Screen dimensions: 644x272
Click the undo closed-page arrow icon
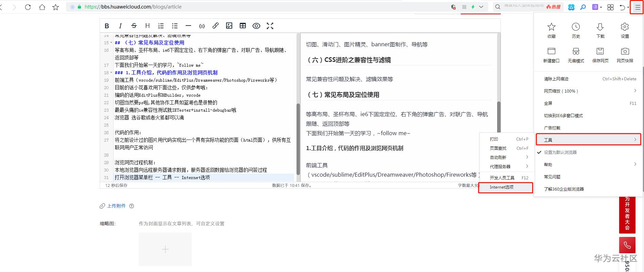[x=622, y=7]
